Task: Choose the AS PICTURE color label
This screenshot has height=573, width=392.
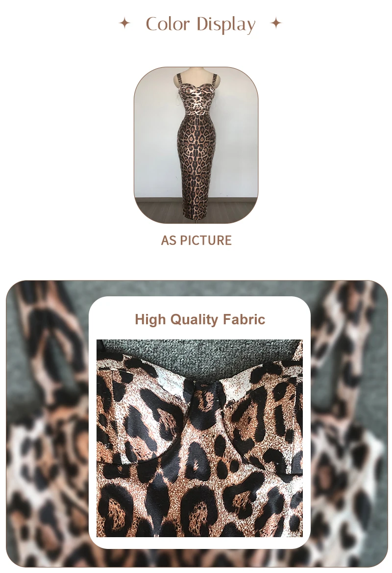Action: point(196,240)
